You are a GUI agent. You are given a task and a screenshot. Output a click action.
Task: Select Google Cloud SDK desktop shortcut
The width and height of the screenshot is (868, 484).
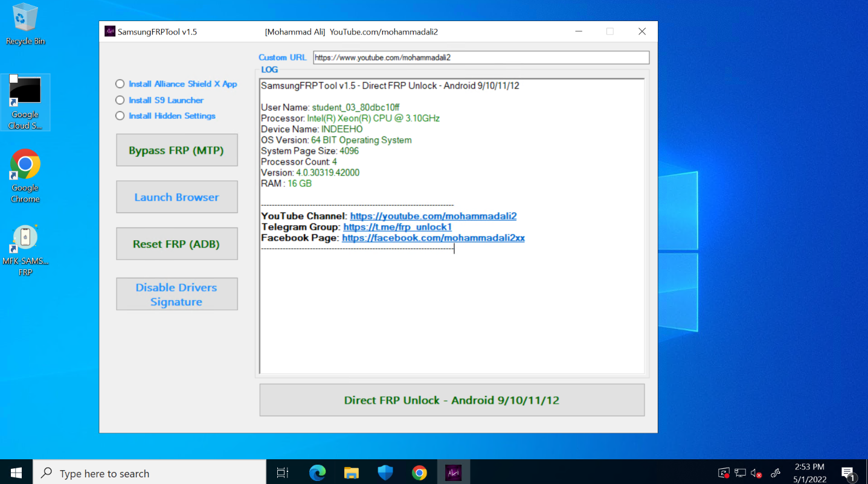(x=25, y=103)
